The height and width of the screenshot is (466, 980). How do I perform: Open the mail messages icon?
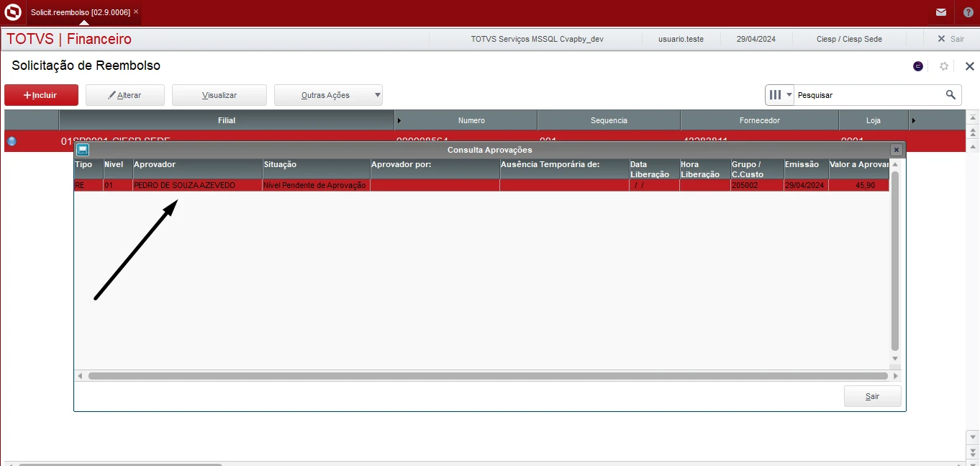coord(940,12)
